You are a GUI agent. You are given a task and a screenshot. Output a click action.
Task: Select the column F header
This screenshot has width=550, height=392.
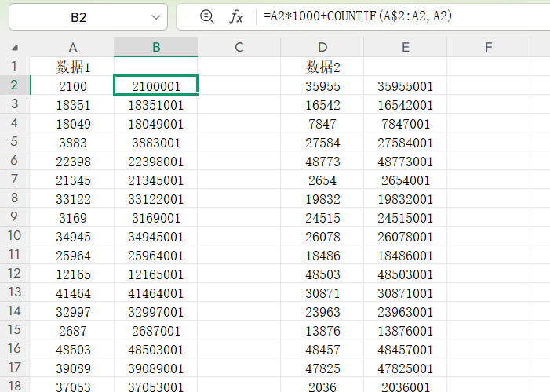pyautogui.click(x=488, y=48)
